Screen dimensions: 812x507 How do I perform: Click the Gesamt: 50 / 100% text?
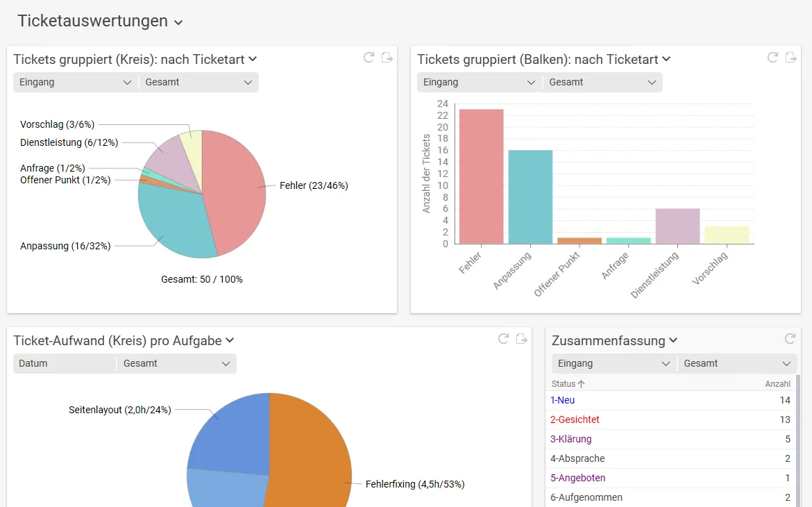[x=202, y=279]
